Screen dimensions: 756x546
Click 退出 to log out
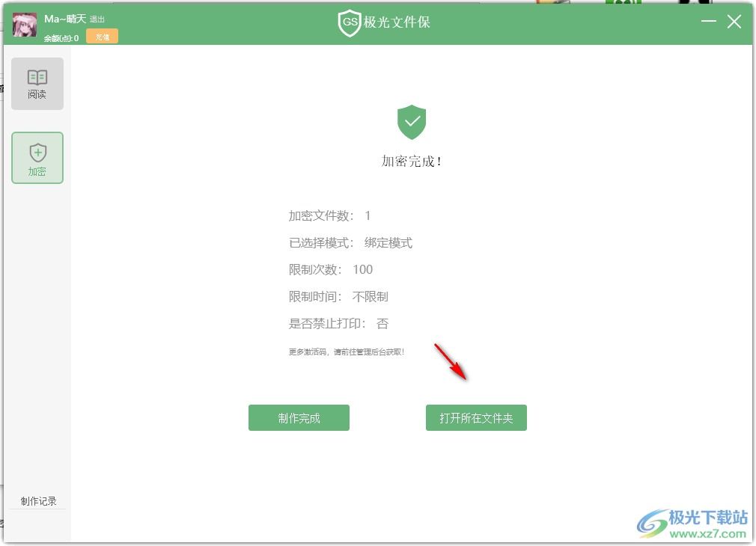click(96, 19)
